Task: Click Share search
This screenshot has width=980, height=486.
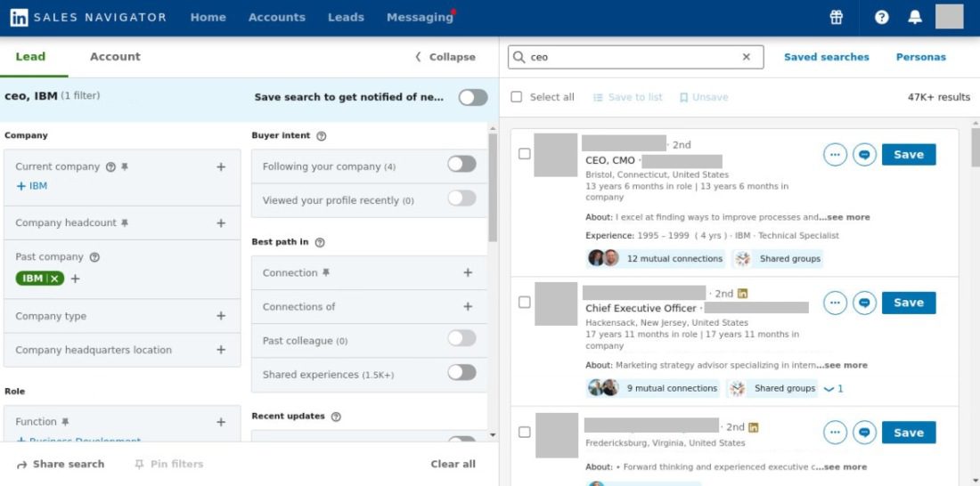Action: [x=60, y=464]
